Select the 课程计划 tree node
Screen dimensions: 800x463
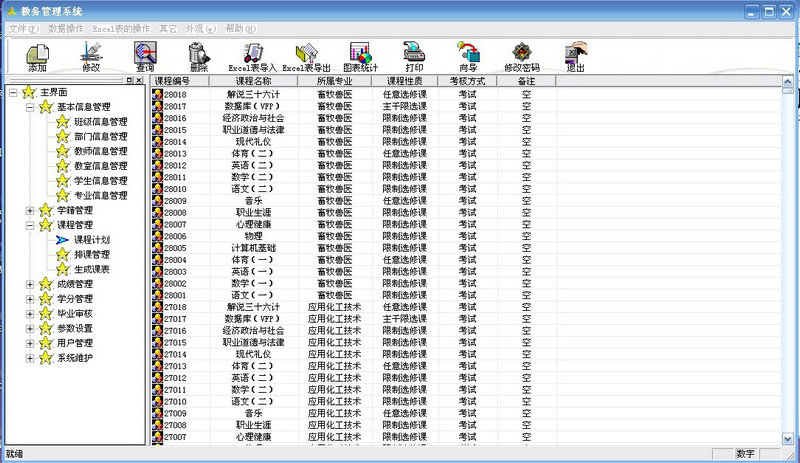tap(92, 239)
